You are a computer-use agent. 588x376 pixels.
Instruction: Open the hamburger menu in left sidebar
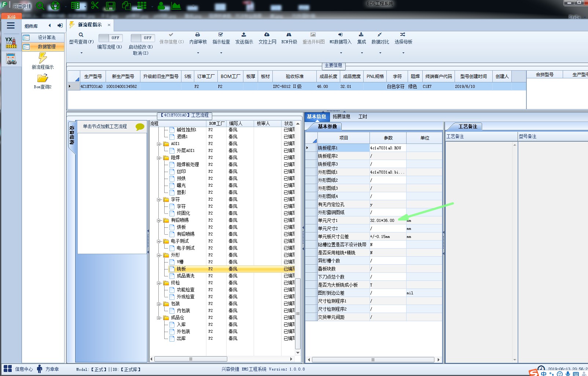click(11, 26)
